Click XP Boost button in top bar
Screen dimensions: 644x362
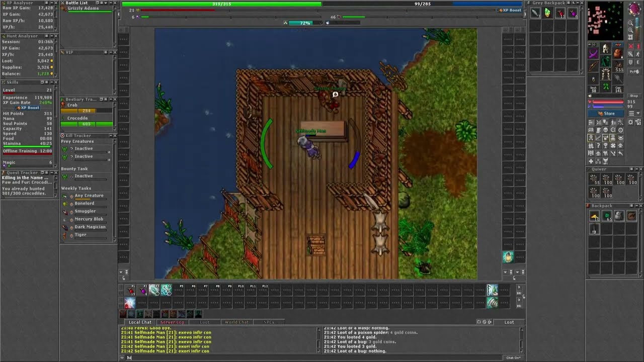tap(510, 10)
